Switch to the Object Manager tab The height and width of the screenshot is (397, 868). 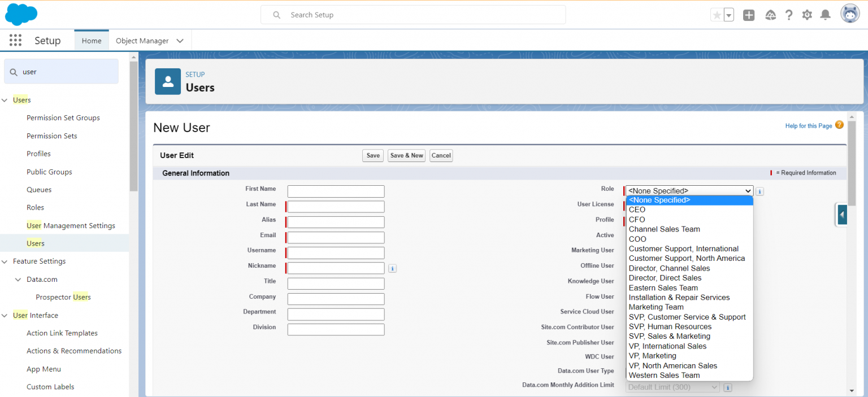pyautogui.click(x=142, y=41)
